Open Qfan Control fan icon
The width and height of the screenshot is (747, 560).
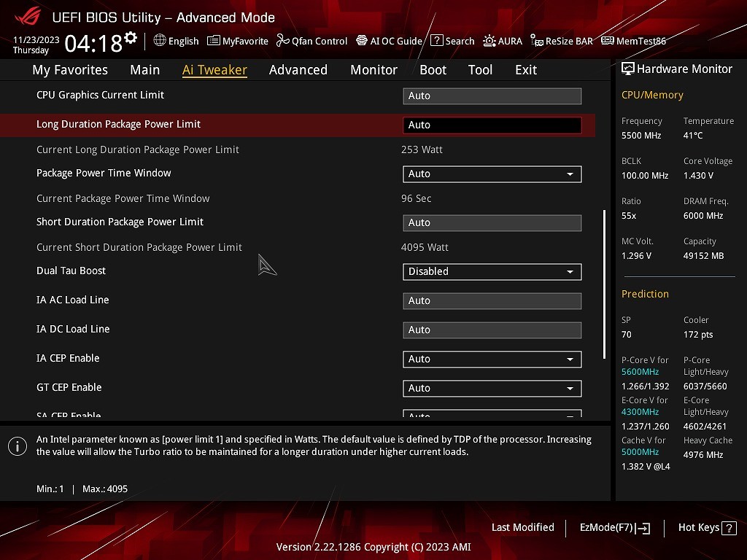point(282,41)
